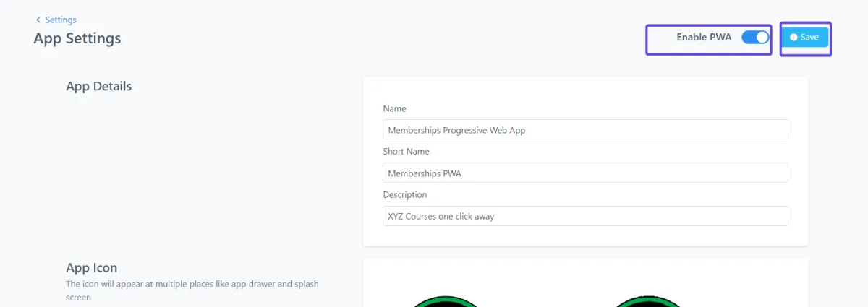Click the circle icon inside Save button
The width and height of the screenshot is (868, 307).
pyautogui.click(x=793, y=37)
